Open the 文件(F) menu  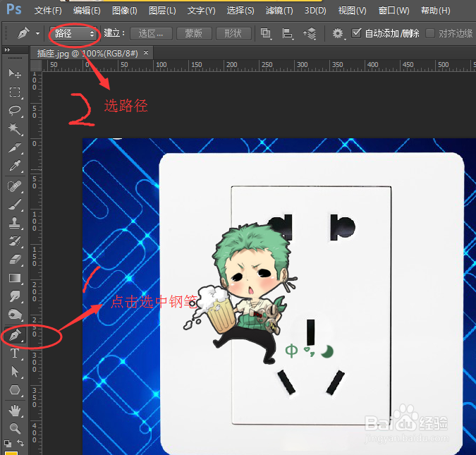(48, 11)
